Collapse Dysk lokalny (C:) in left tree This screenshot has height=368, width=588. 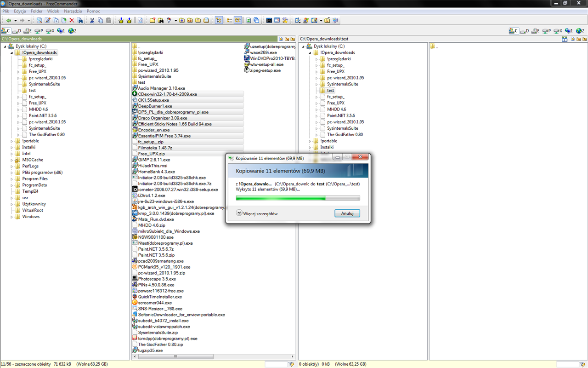point(6,46)
